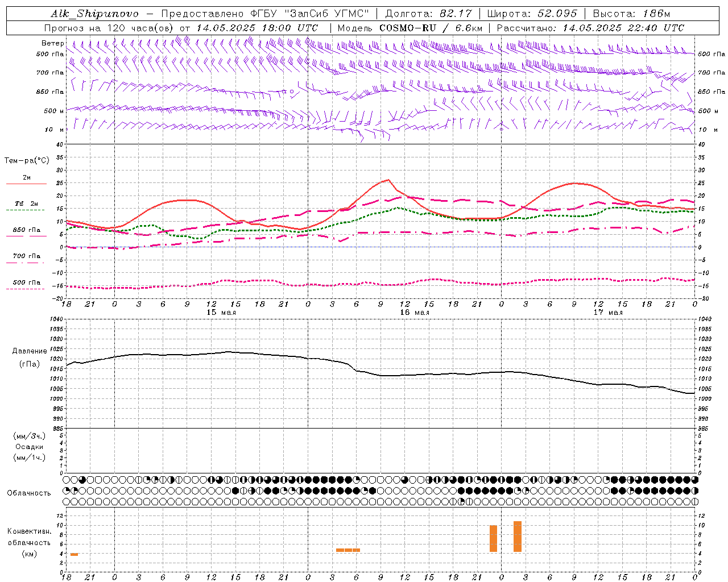Click the "Td 2м" dew point legend entry

[x=27, y=203]
